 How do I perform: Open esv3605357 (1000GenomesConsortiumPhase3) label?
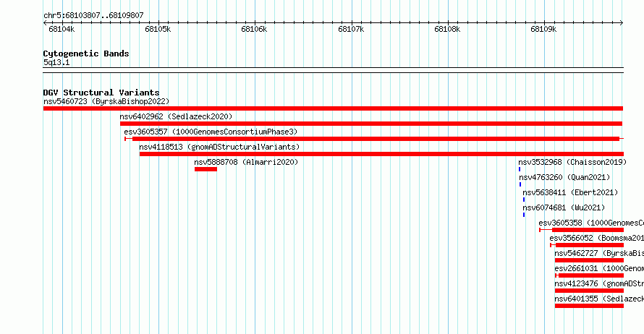[x=211, y=132]
